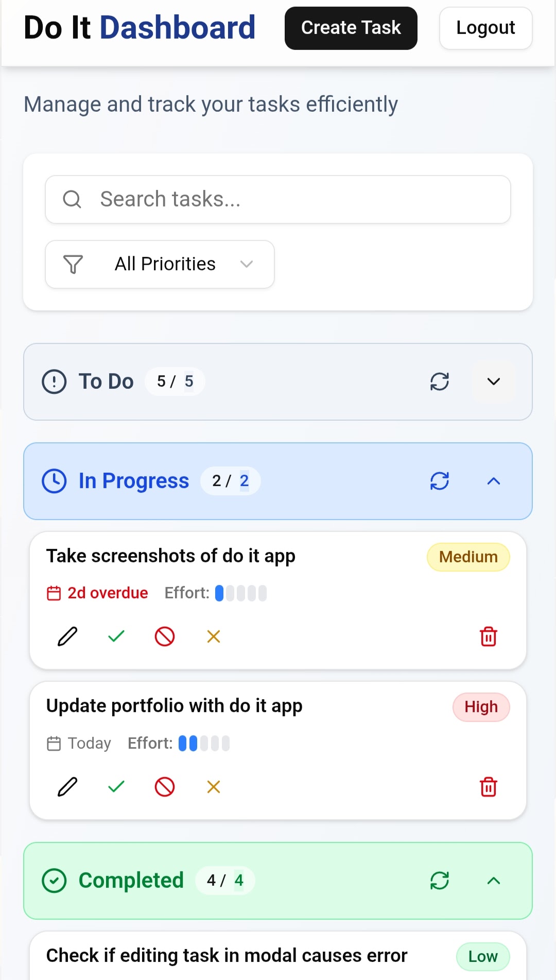Collapse the In Progress section

pos(493,481)
